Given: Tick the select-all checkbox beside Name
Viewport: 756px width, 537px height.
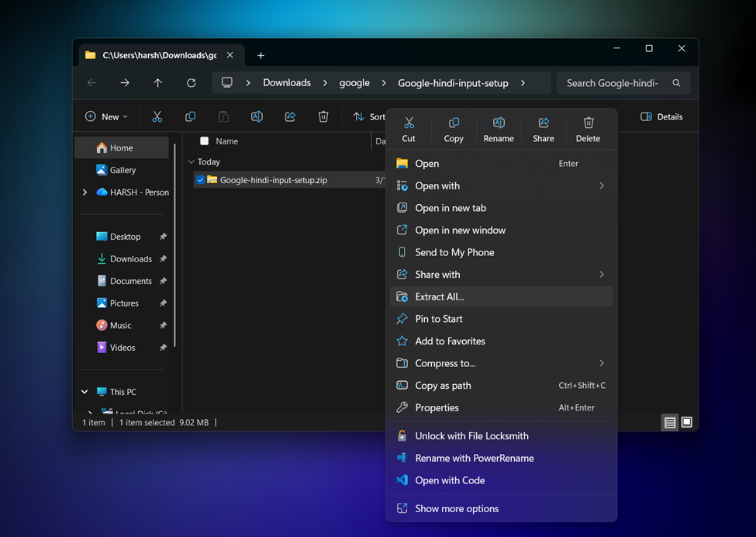Looking at the screenshot, I should 205,141.
